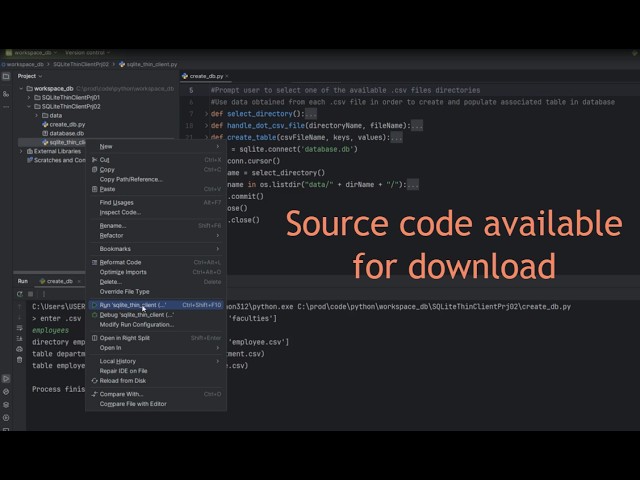Screen dimensions: 640x480
Task: Collapse the workspace_db root folder
Action: pyautogui.click(x=21, y=89)
